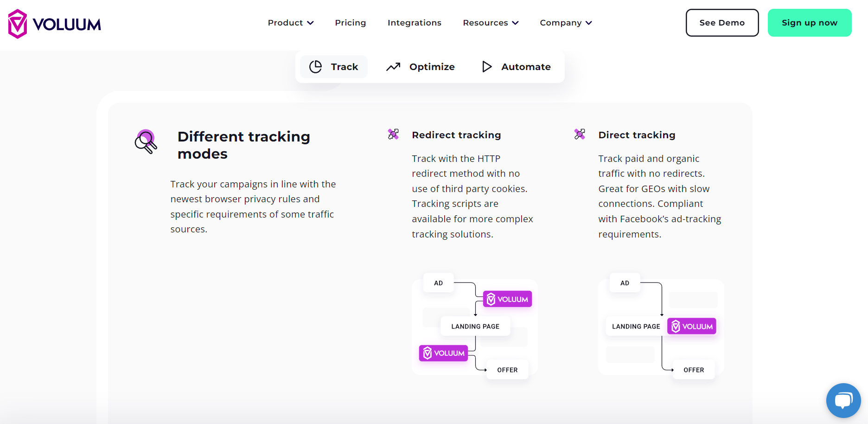This screenshot has height=424, width=868.
Task: Click the icon next to Redirect tracking
Action: click(393, 135)
